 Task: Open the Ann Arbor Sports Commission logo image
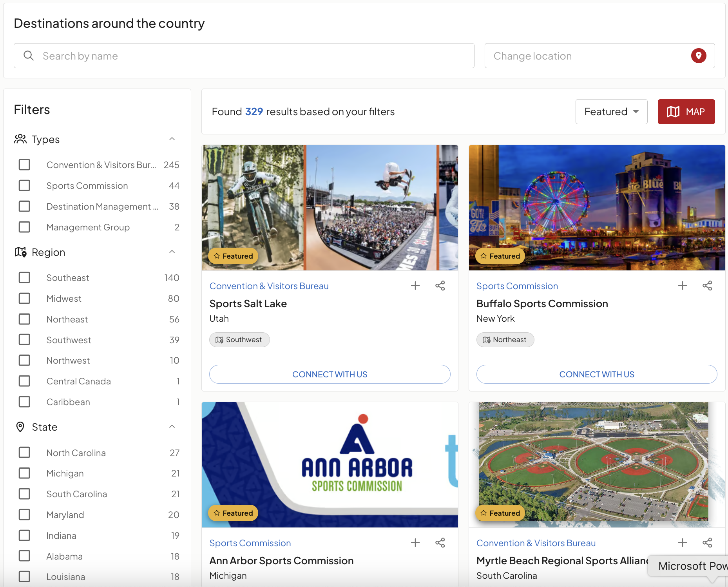(x=330, y=465)
